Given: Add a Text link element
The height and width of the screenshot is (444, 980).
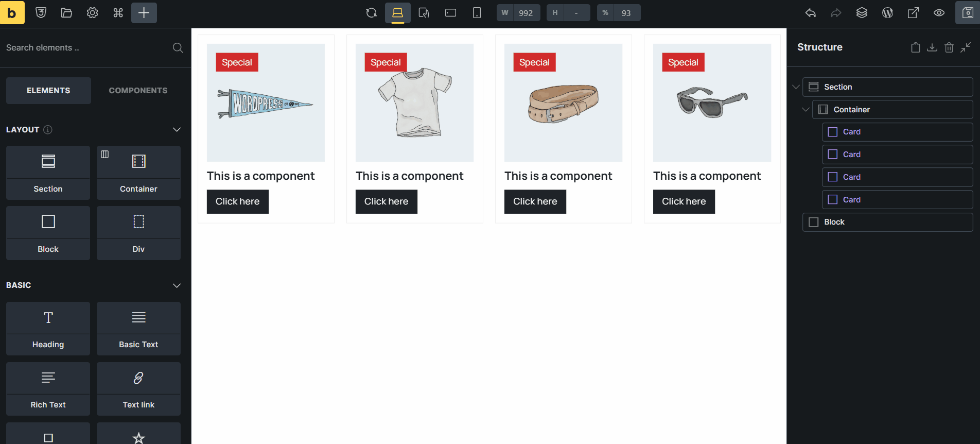Looking at the screenshot, I should point(138,389).
